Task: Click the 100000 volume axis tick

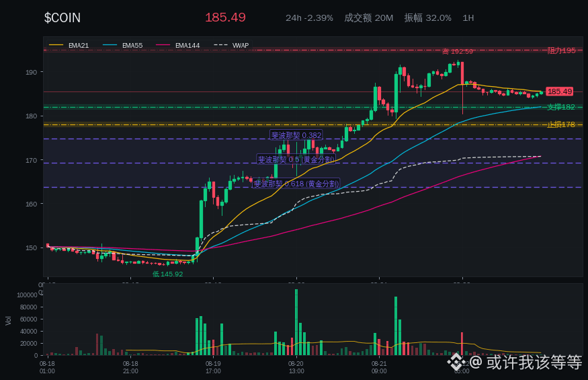Action: click(x=27, y=295)
